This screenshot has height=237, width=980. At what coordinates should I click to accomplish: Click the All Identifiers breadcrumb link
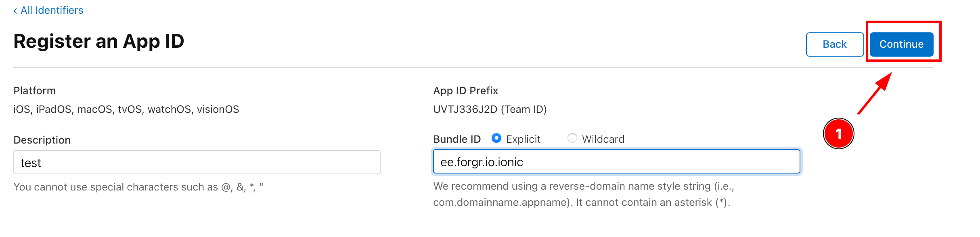(52, 10)
